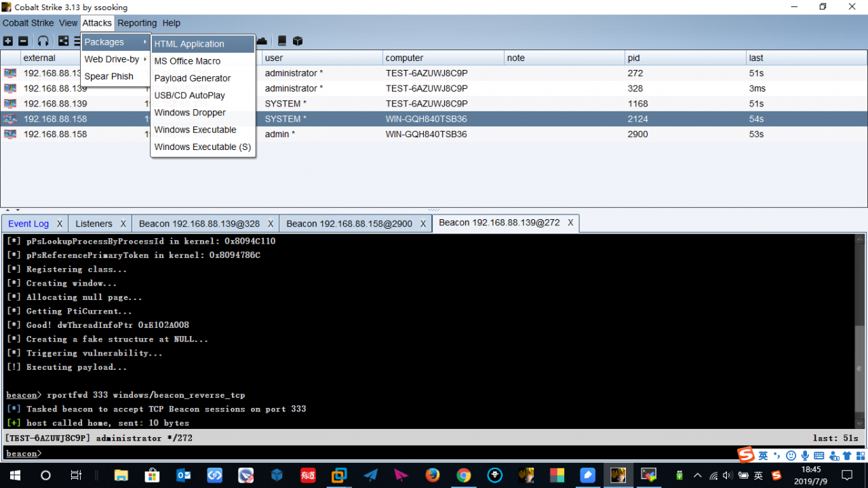Viewport: 868px width, 488px height.
Task: Open Microsoft Store from the taskbar
Action: point(153,475)
